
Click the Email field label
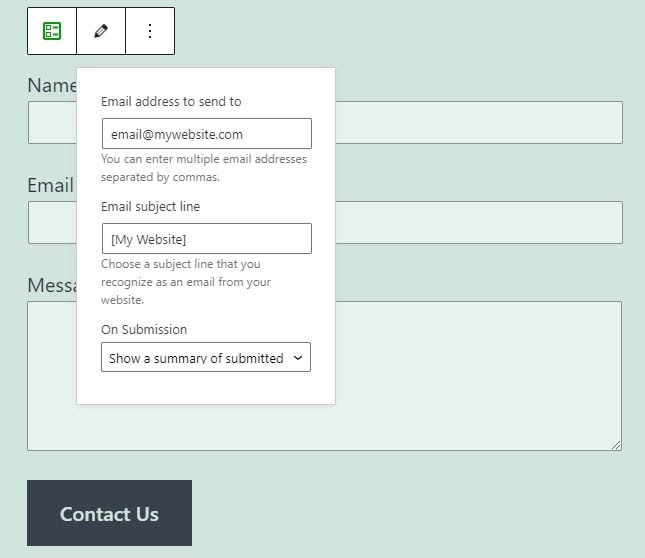point(50,185)
